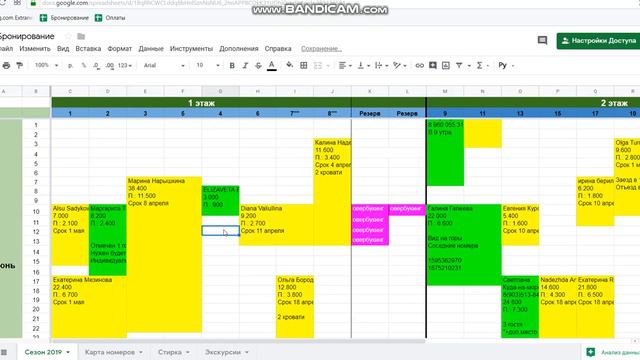
Task: Click the merge cells icon
Action: (x=318, y=65)
